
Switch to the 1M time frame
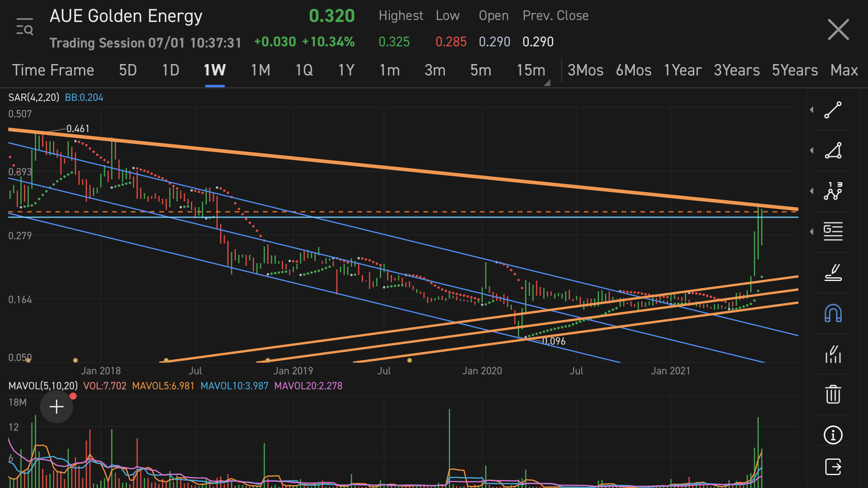(x=260, y=70)
